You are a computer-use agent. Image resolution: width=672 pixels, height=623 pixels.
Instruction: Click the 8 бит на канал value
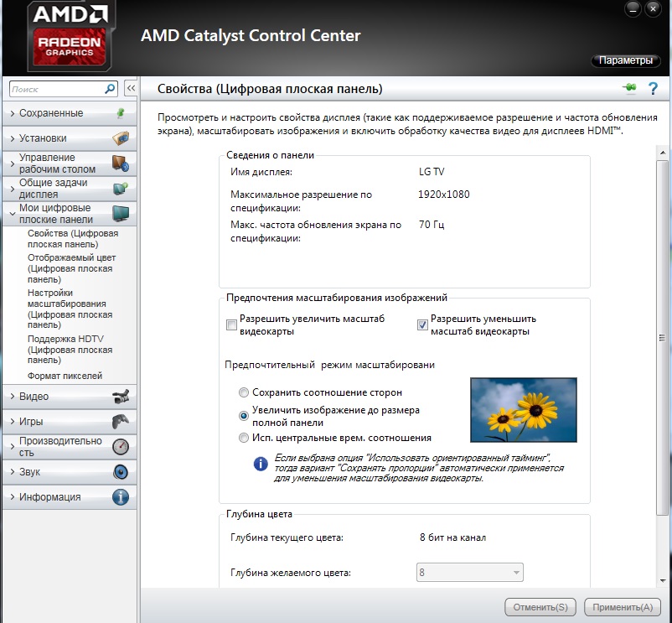(x=453, y=537)
